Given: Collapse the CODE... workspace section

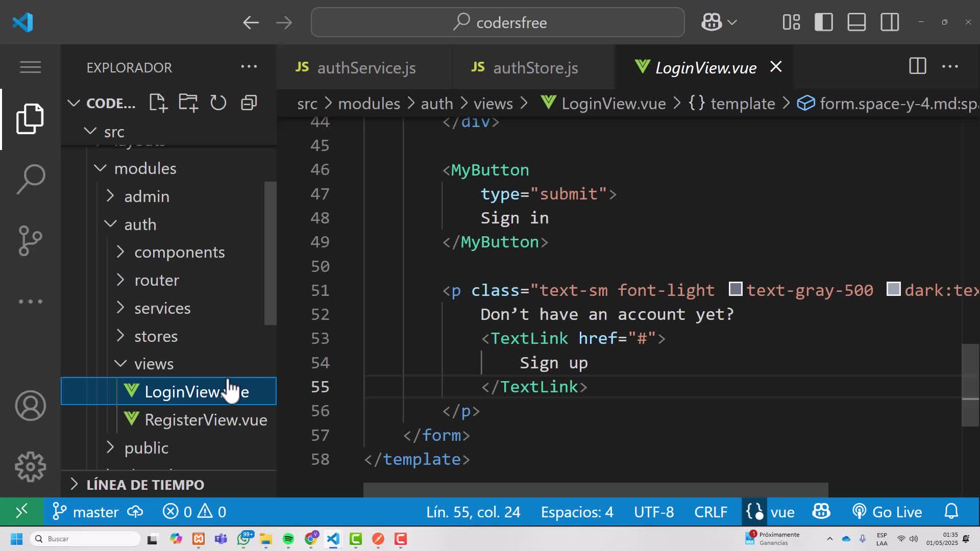Looking at the screenshot, I should pos(73,103).
